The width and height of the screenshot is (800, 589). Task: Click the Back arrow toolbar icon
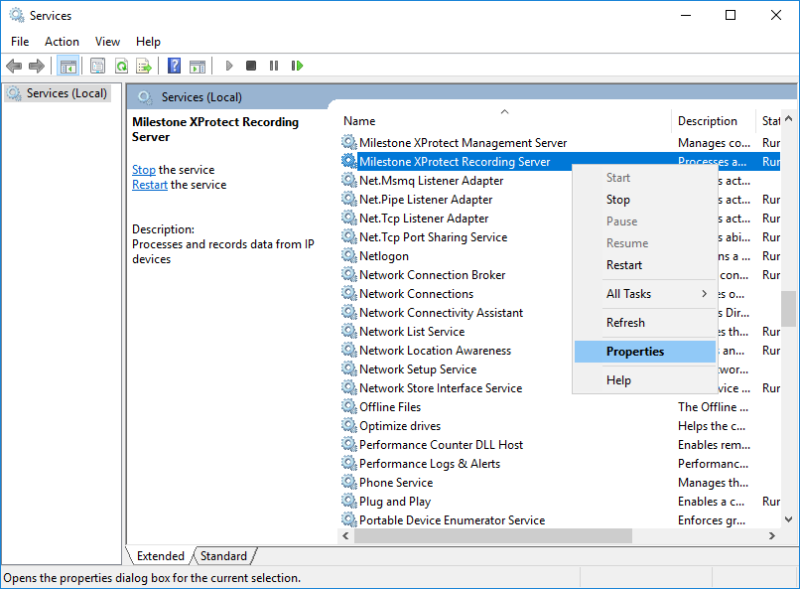point(14,66)
